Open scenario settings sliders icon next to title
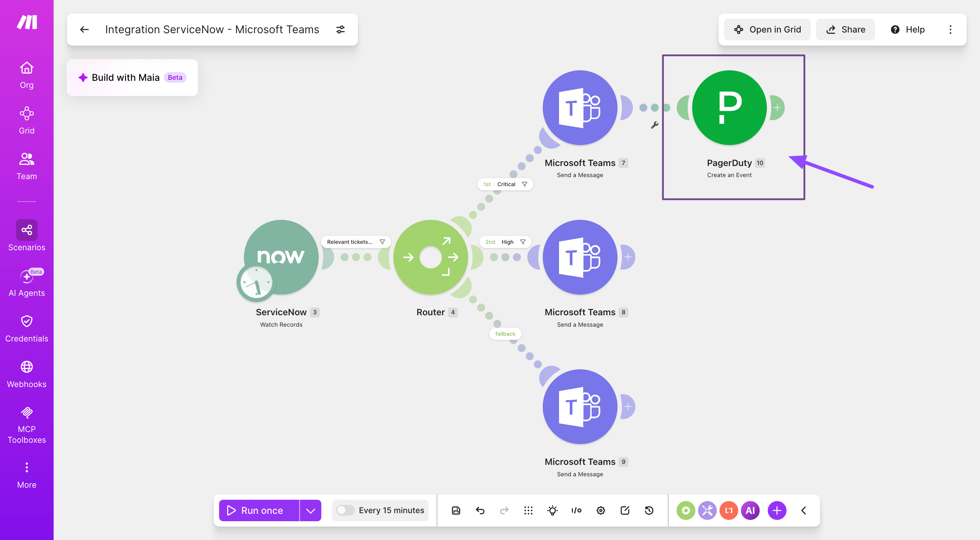 (341, 29)
